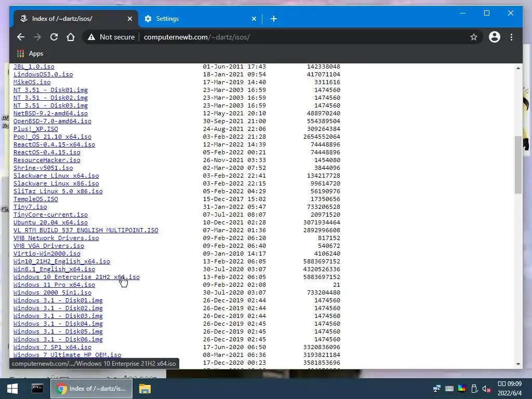Click the scrollbar down arrow
This screenshot has width=532, height=399.
click(518, 364)
